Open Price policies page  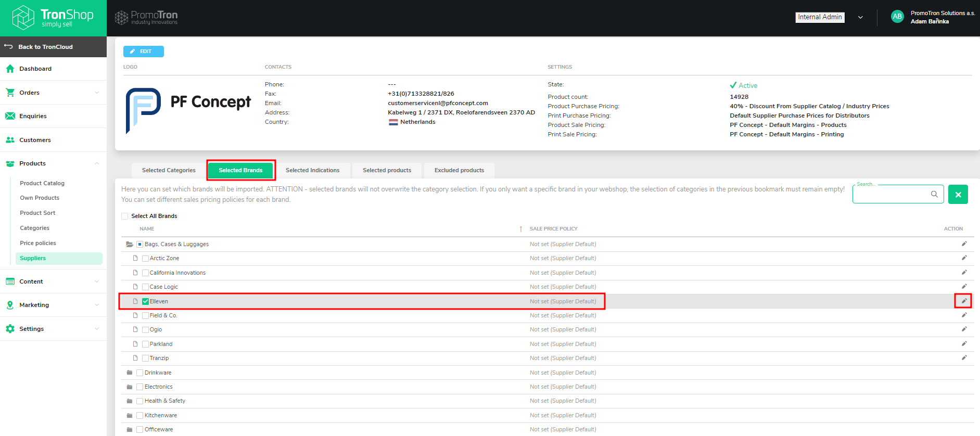(x=38, y=243)
